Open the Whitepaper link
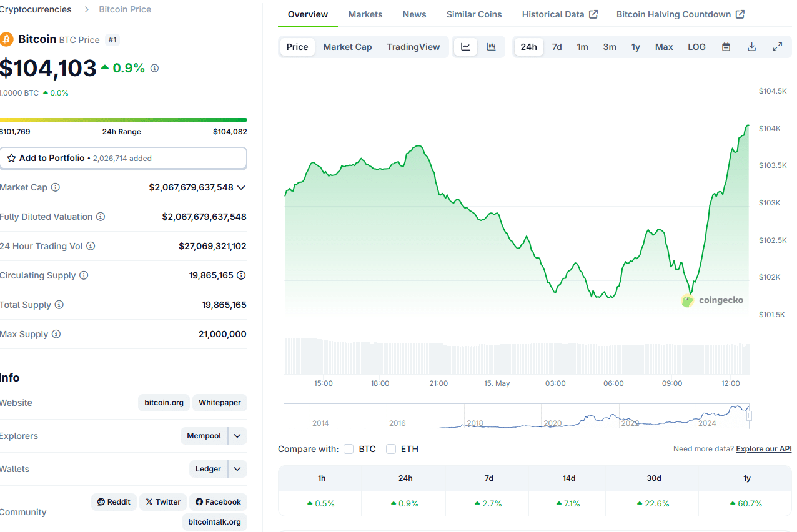The image size is (797, 532). click(x=220, y=403)
